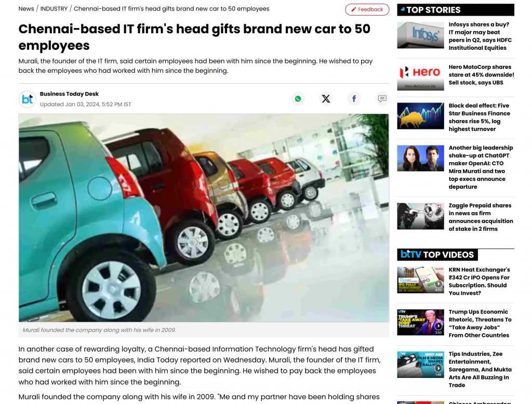
Task: Open the INDUSTRY breadcrumb section
Action: coord(54,9)
